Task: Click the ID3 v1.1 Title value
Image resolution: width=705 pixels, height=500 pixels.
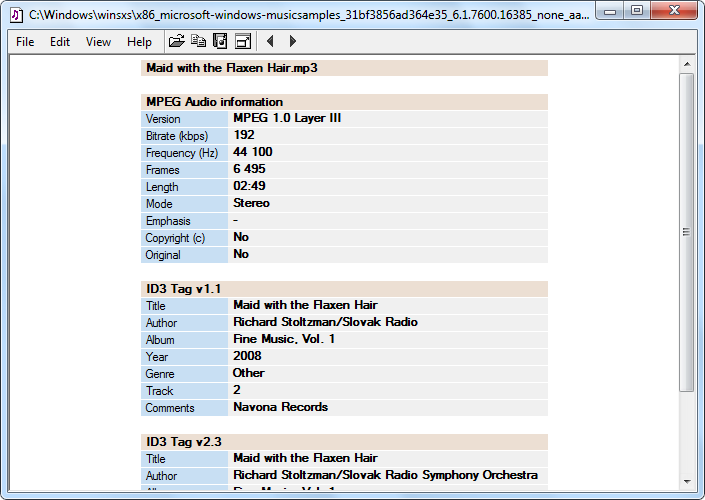Action: click(305, 305)
